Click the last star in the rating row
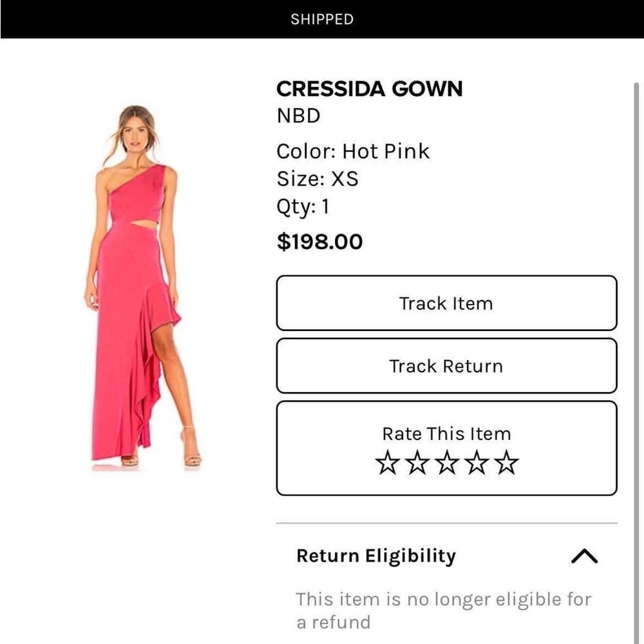The height and width of the screenshot is (644, 644). pos(506,463)
